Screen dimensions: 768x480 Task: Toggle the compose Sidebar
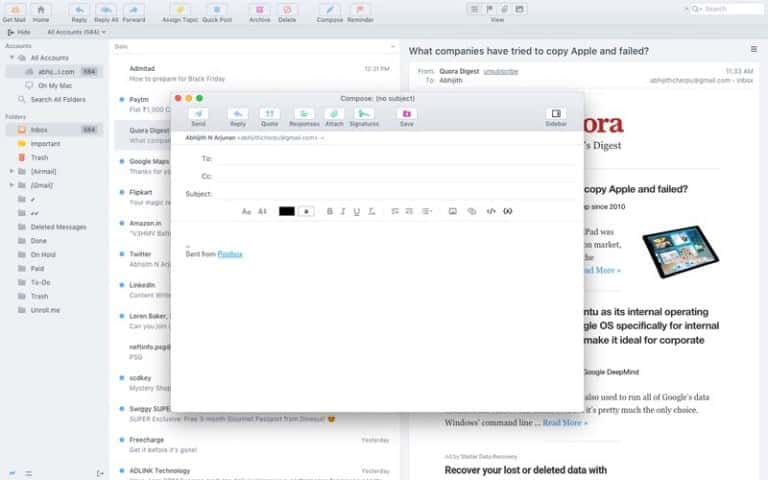556,114
